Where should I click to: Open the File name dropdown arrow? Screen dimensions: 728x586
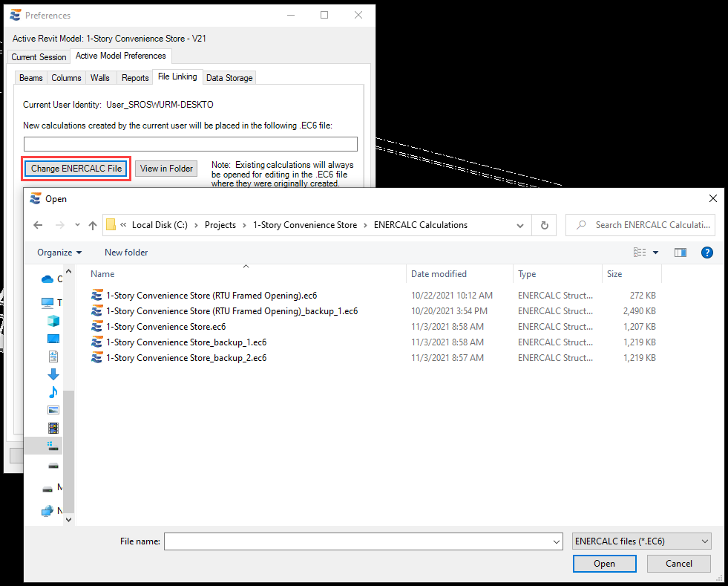557,542
